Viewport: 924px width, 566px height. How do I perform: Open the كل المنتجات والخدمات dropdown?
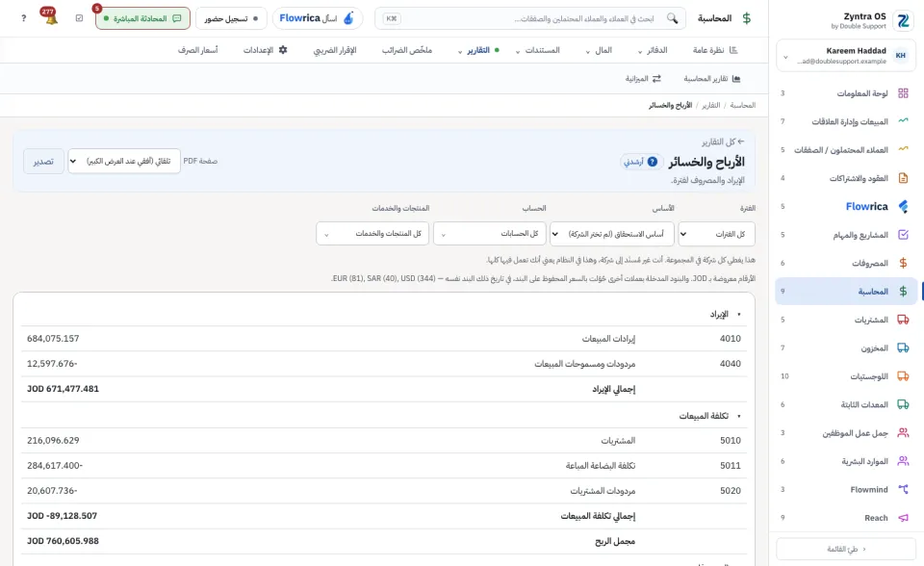pos(372,234)
